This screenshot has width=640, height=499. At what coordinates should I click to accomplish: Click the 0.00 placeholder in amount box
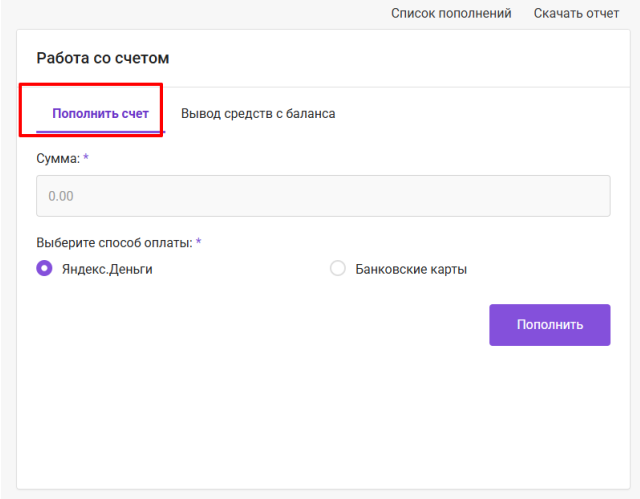(x=61, y=196)
